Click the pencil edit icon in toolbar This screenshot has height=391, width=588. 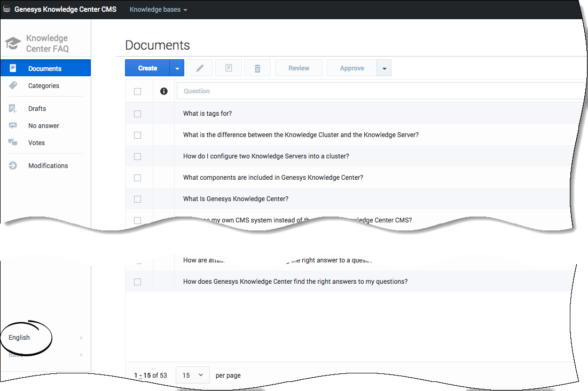coord(200,68)
